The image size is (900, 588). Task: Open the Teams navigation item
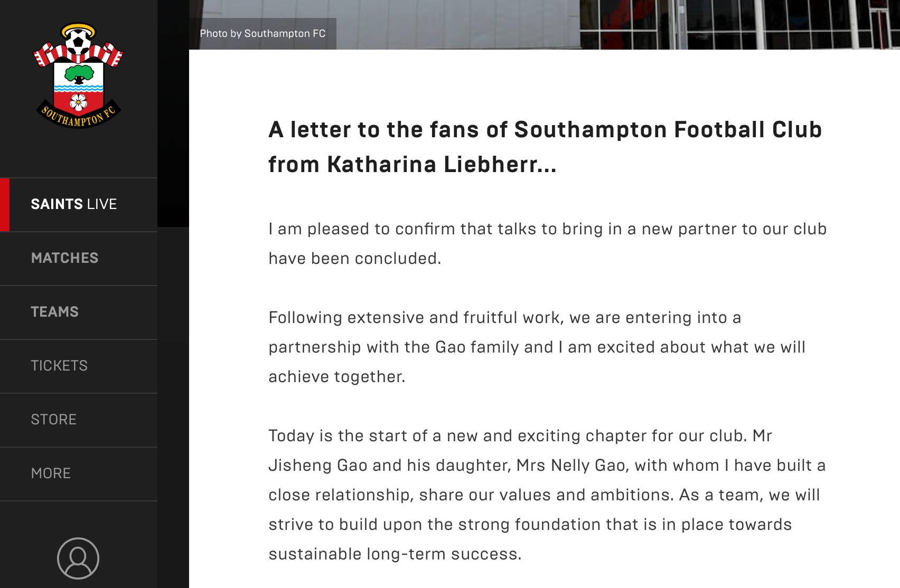click(x=54, y=312)
